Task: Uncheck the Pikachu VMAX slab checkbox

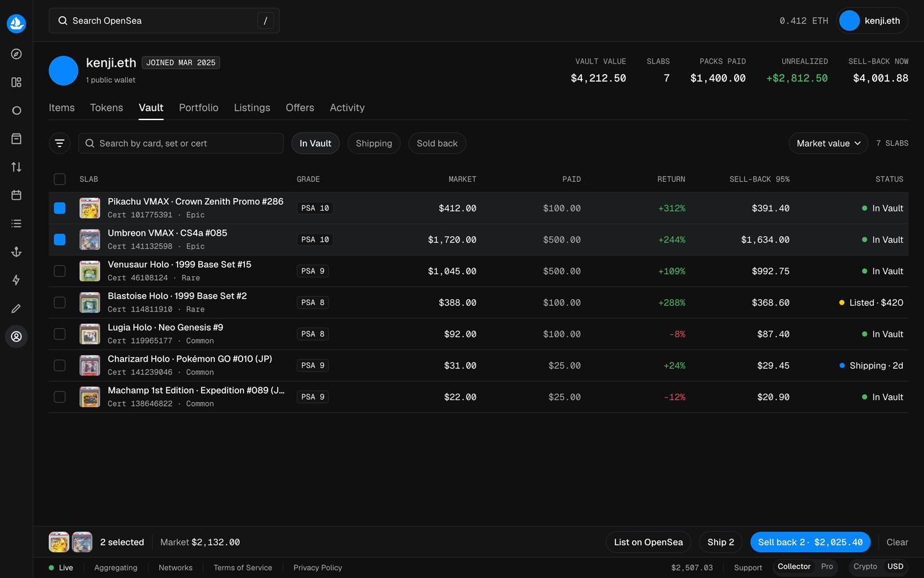Action: coord(60,208)
